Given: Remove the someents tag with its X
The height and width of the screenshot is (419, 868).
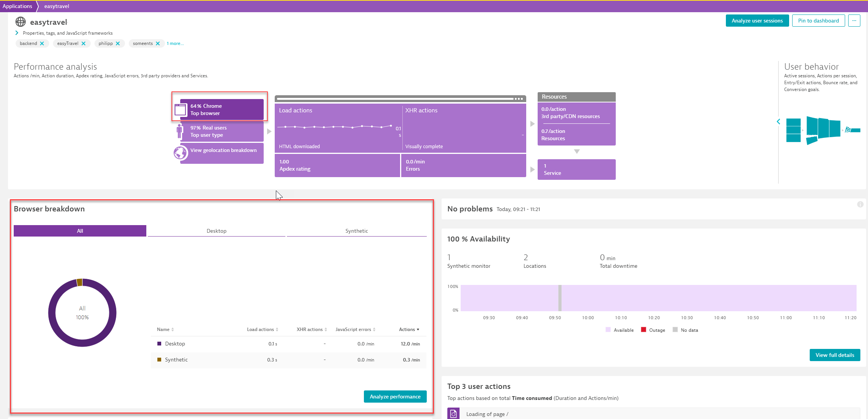Looking at the screenshot, I should click(158, 43).
